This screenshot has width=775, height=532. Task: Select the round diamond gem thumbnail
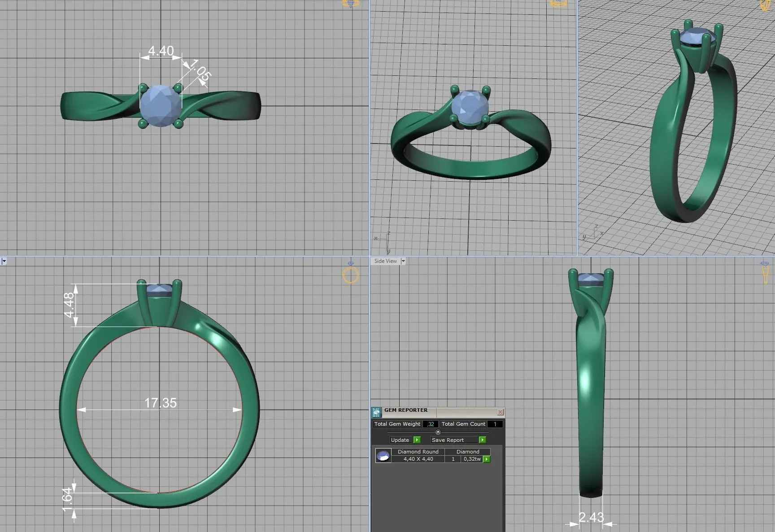(383, 456)
